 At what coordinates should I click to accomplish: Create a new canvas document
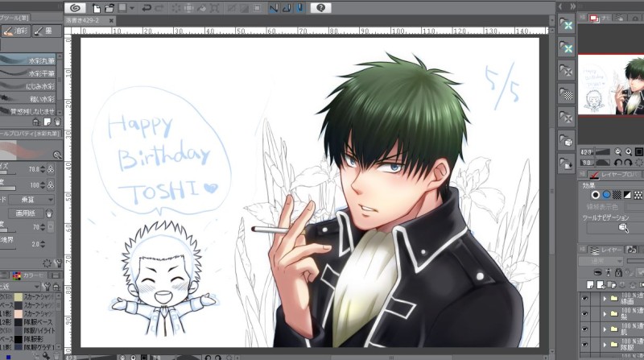click(x=97, y=8)
